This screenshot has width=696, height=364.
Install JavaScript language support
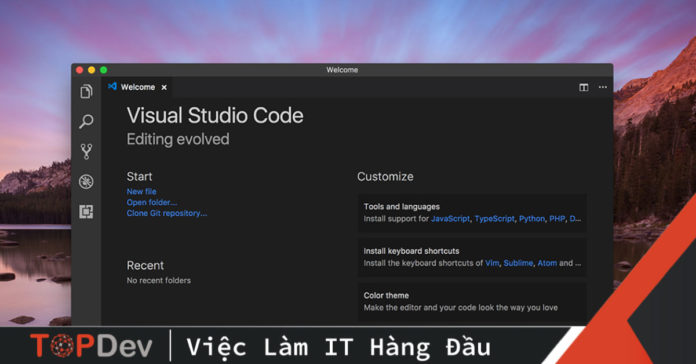click(451, 218)
